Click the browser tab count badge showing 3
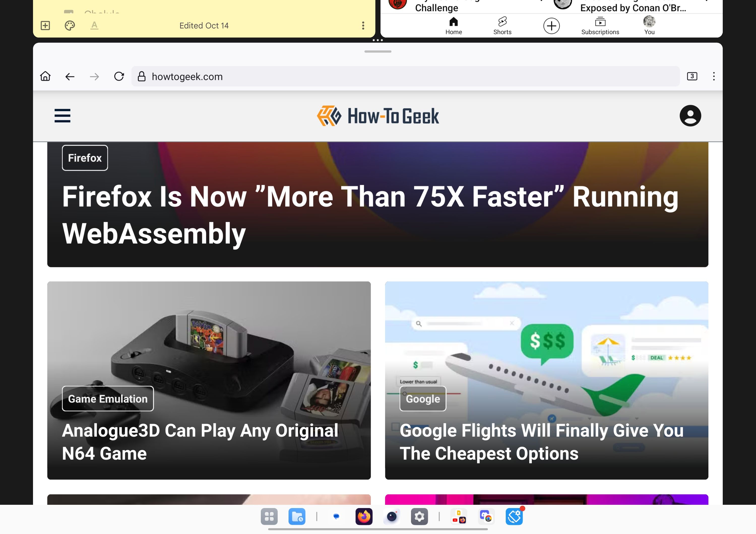This screenshot has height=534, width=756. (x=692, y=76)
